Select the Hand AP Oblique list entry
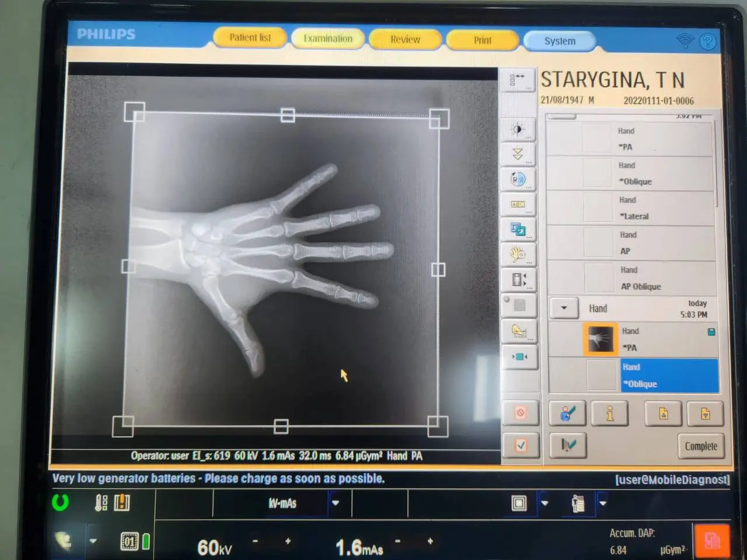This screenshot has height=560, width=747. point(632,278)
